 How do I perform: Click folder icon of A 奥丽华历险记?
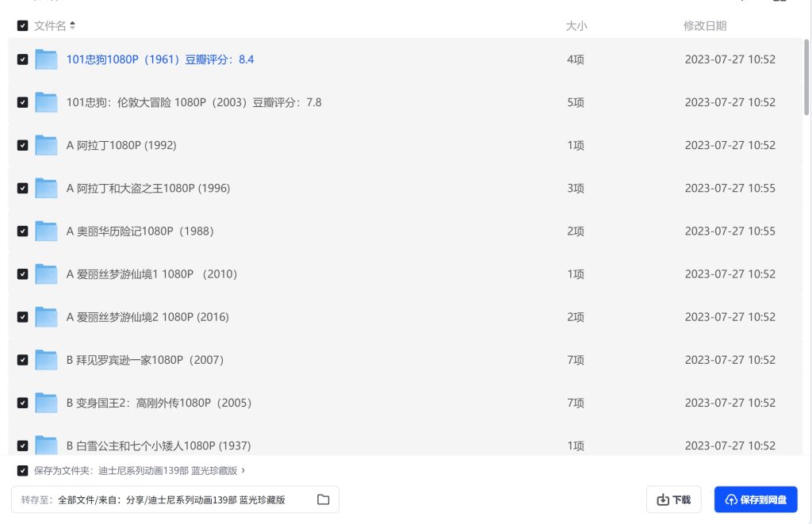(x=46, y=231)
